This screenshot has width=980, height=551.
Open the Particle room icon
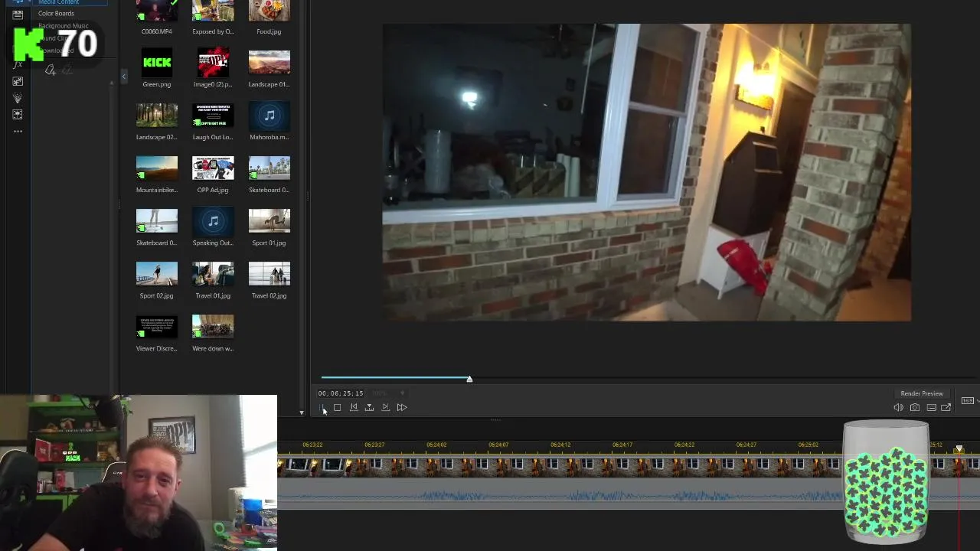point(18,98)
